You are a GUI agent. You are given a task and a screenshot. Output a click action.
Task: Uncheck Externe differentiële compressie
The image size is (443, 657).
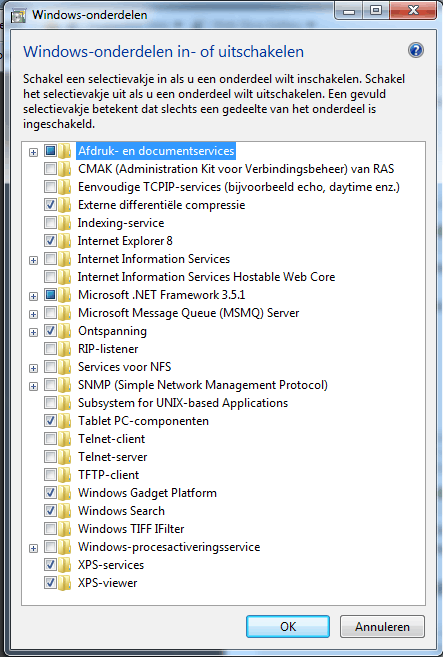50,205
